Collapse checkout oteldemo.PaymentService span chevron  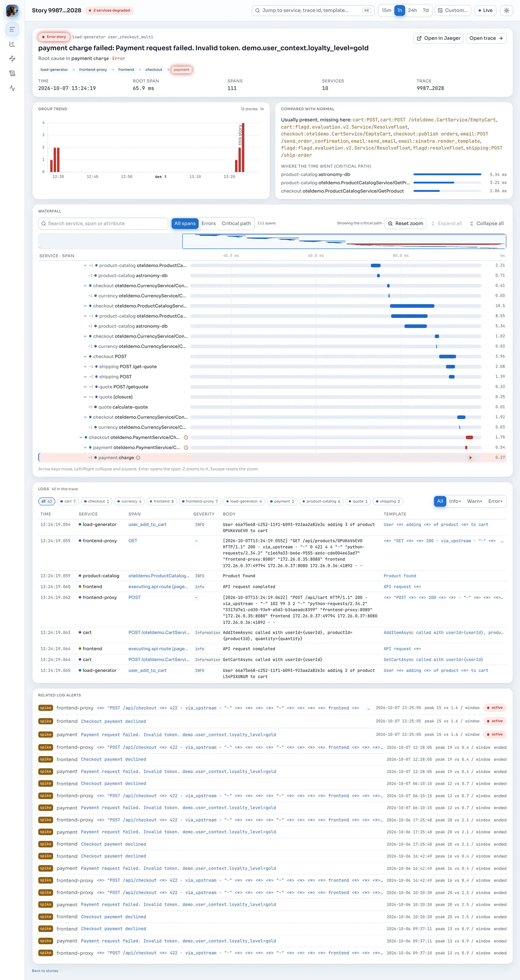point(81,438)
